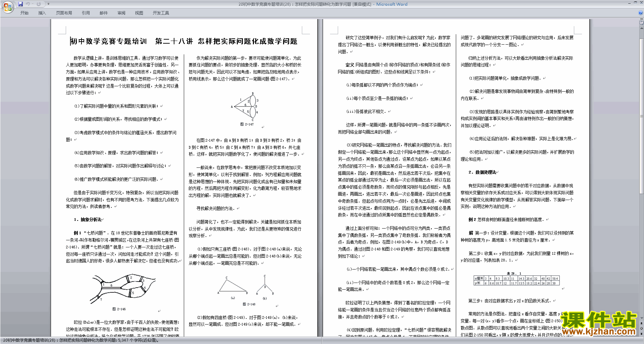The height and width of the screenshot is (344, 644).
Task: Click the list item (i)每条弧都以不同的两个顶点作为端点
Action: (382, 85)
